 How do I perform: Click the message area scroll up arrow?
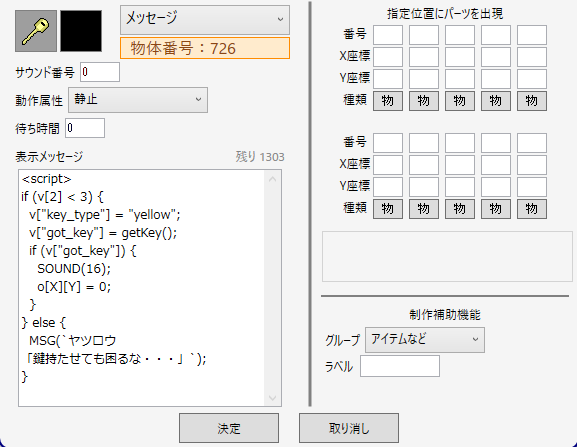click(x=273, y=179)
